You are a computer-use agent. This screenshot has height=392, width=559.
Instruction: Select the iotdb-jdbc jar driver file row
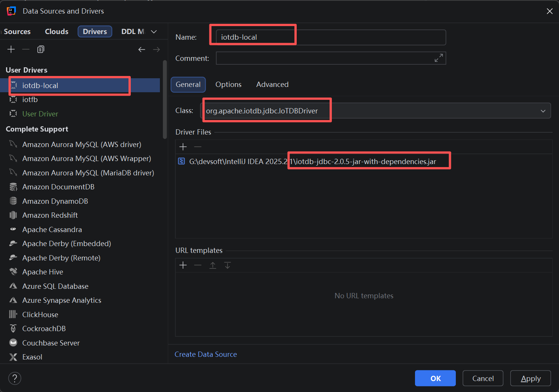[364, 161]
